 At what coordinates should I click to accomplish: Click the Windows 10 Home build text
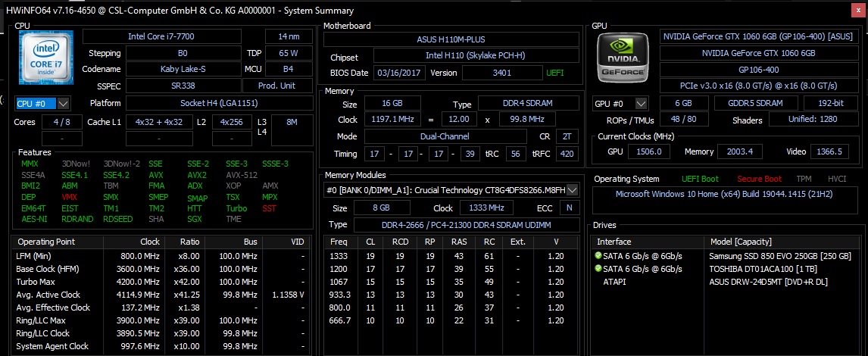724,195
